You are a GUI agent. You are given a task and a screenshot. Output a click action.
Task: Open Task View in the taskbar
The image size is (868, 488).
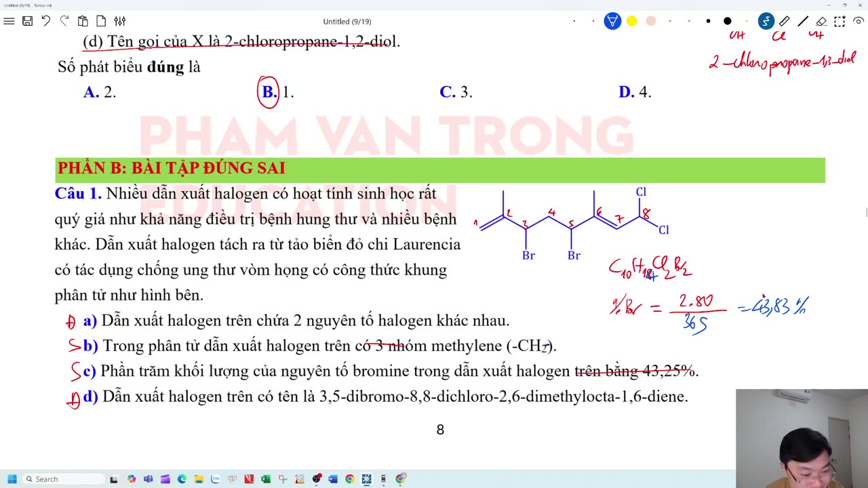(115, 479)
